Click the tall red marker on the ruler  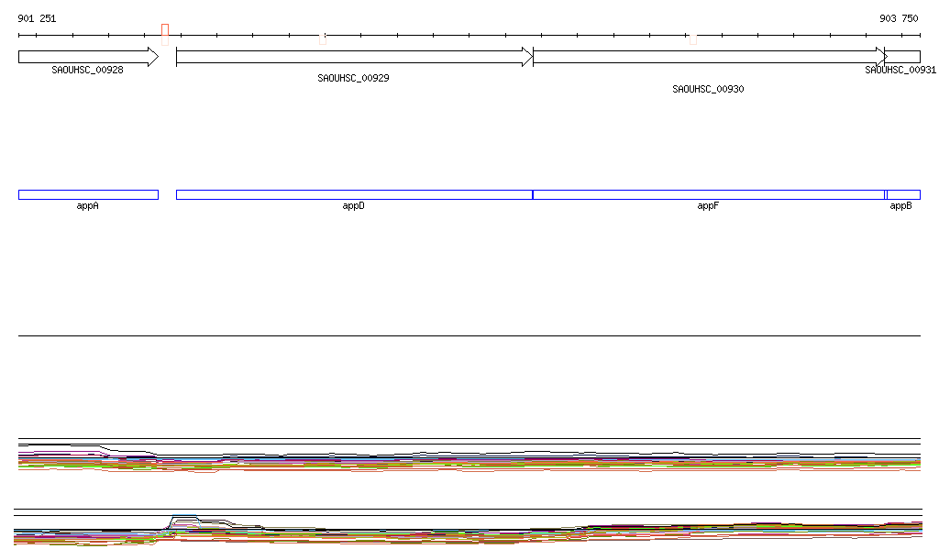(165, 34)
